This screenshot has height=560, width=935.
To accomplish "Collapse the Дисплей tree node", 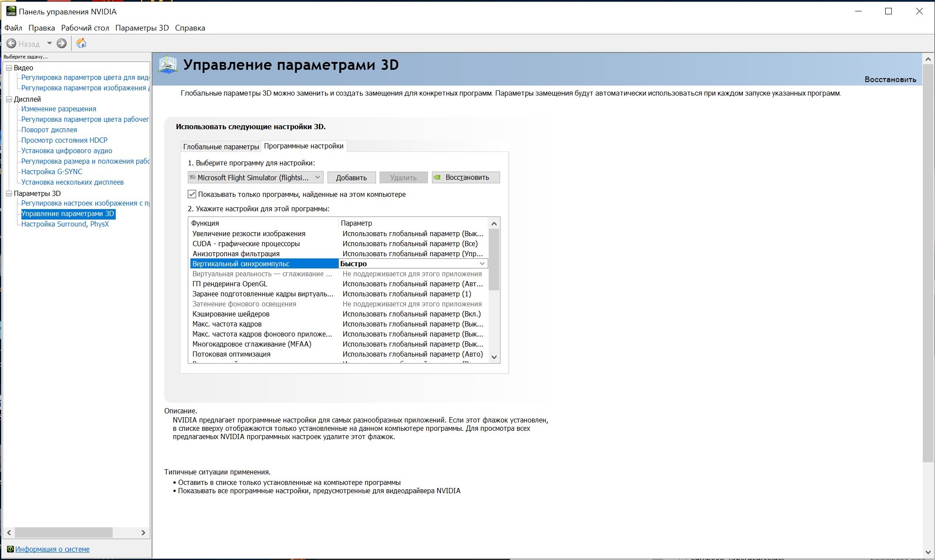I will coord(8,99).
